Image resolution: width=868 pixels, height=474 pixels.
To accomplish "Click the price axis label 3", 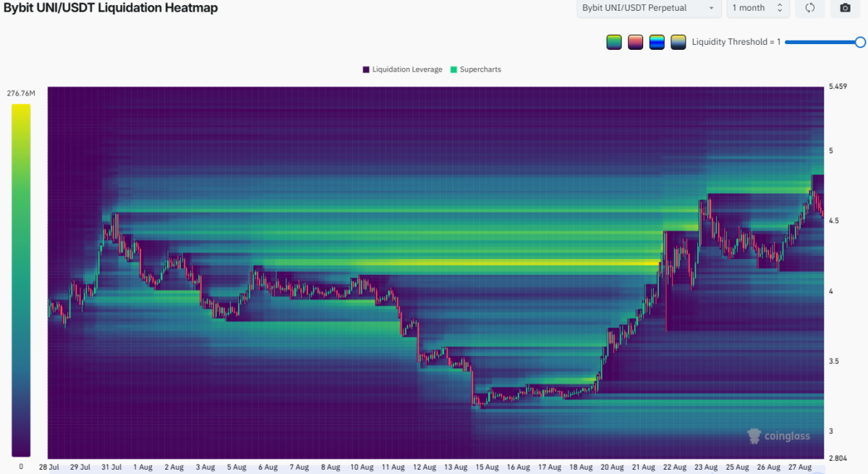I will (x=830, y=431).
